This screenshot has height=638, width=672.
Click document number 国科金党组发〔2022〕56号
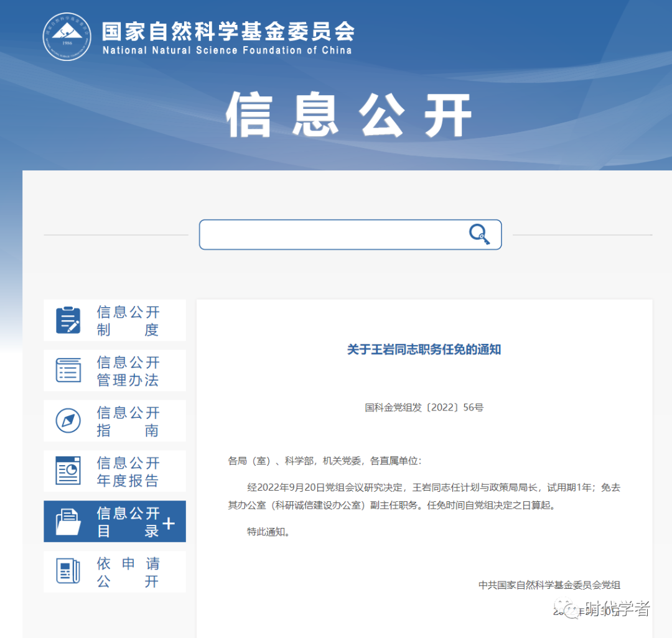click(424, 407)
